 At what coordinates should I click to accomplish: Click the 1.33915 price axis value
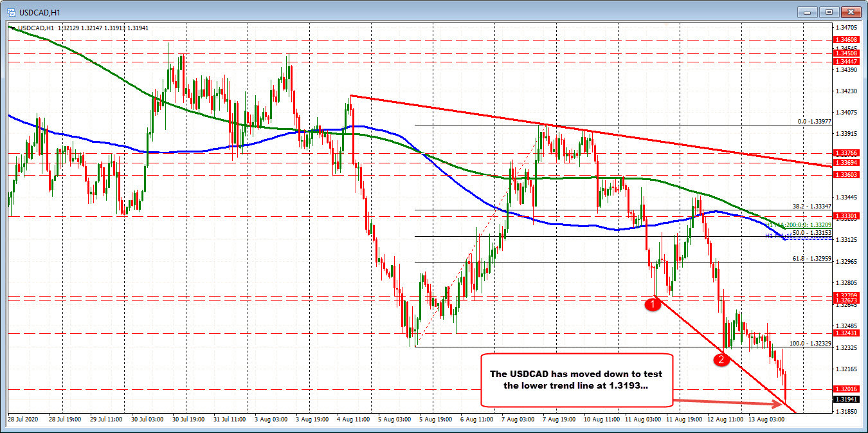[846, 133]
